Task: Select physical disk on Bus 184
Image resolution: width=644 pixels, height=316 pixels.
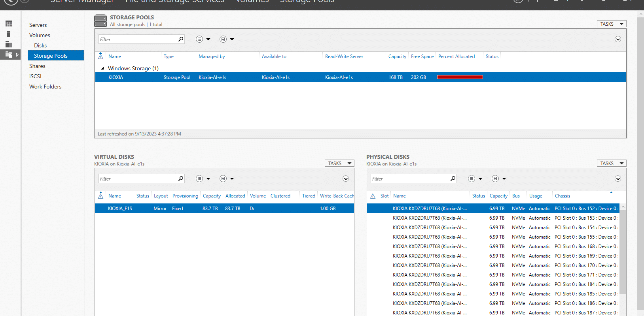Action: click(493, 284)
